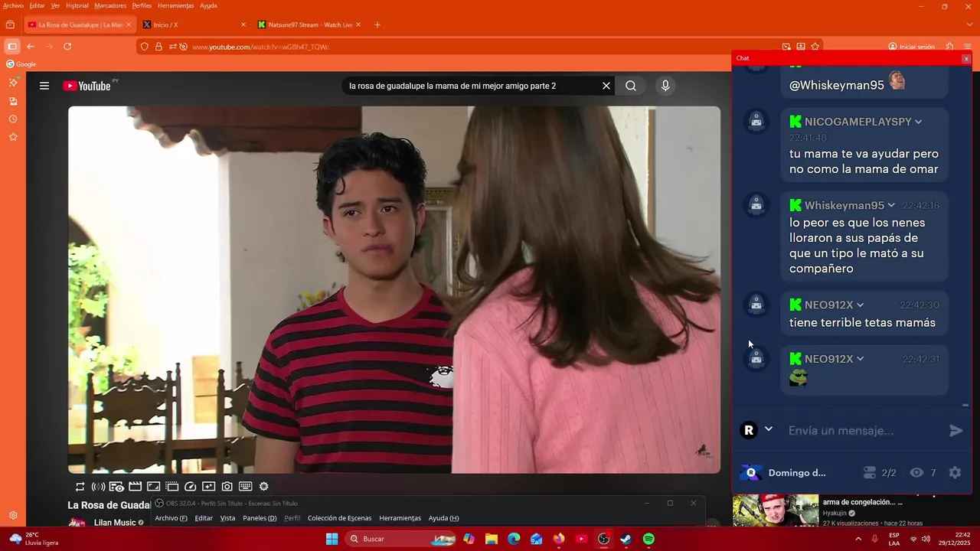Viewport: 980px width, 551px height.
Task: Clear the YouTube search box text
Action: pyautogui.click(x=606, y=86)
